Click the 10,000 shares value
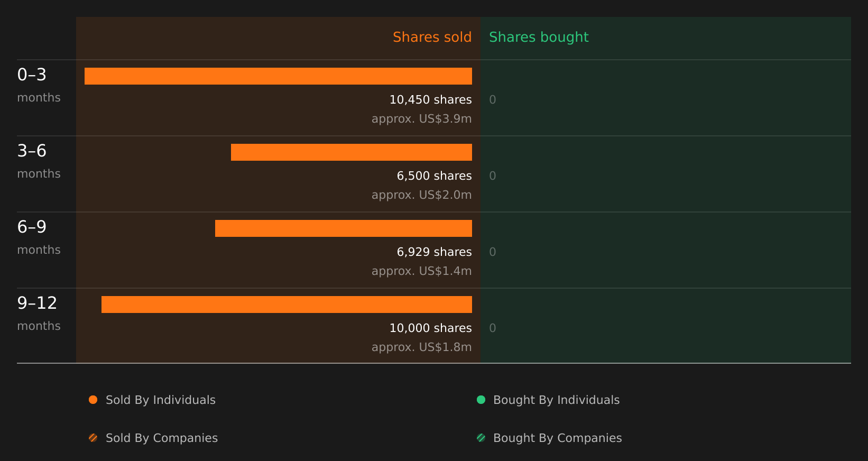Viewport: 868px width, 461px height. click(430, 328)
